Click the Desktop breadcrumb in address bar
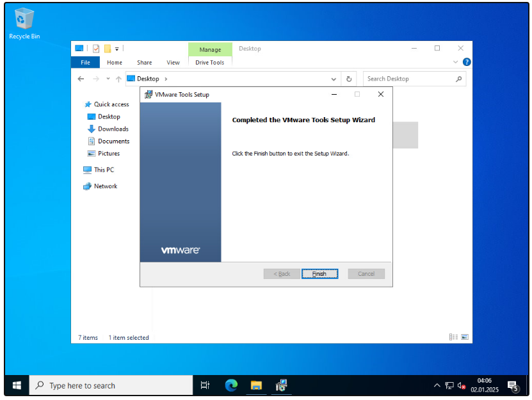 click(148, 79)
